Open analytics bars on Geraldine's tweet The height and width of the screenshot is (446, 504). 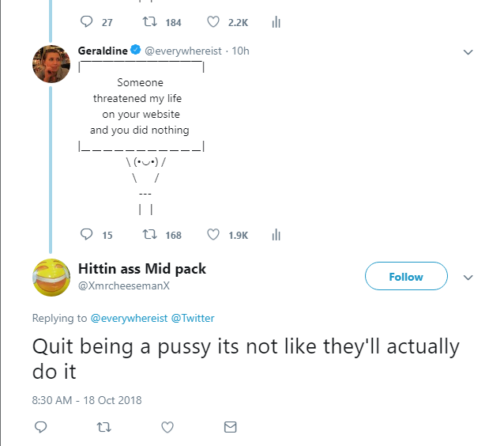click(276, 235)
